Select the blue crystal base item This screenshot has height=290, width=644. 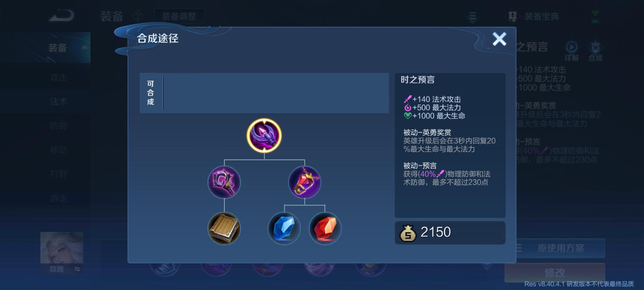284,229
